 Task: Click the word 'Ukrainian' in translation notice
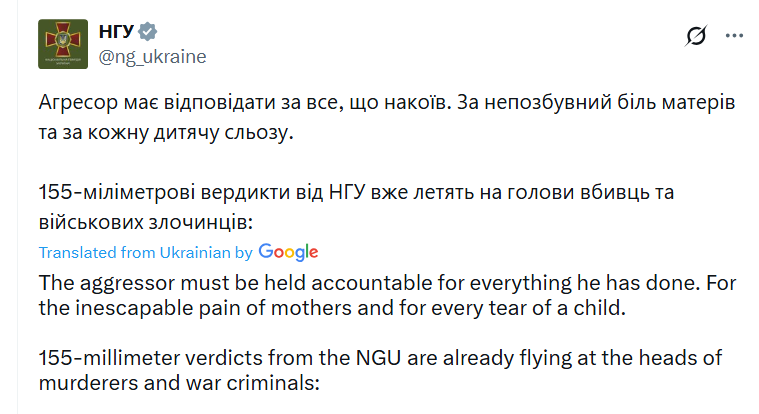[x=195, y=253]
